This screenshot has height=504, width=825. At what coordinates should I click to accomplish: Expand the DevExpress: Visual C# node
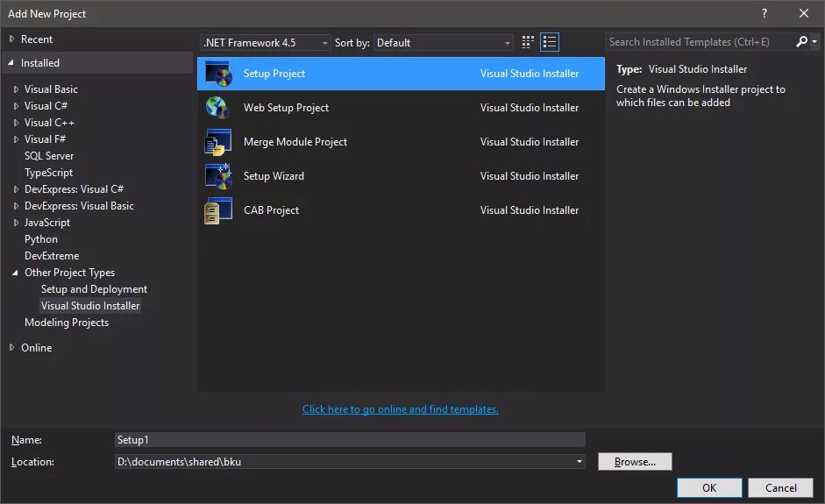(17, 189)
